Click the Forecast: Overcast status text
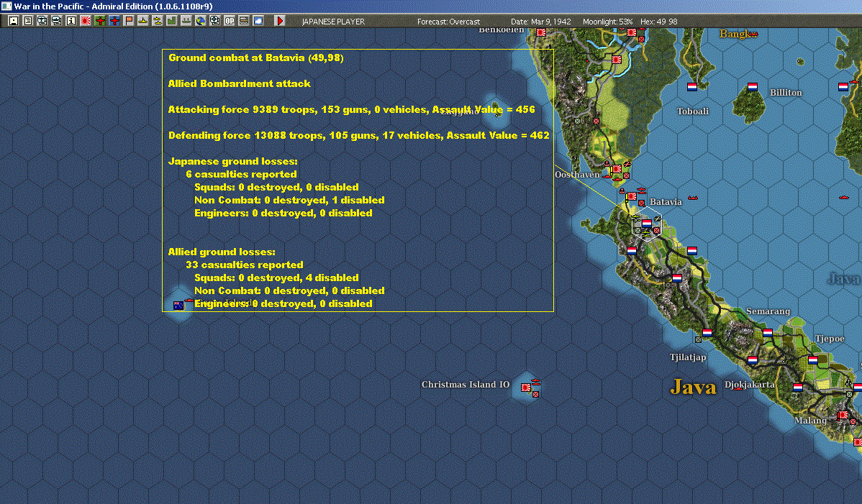862x504 pixels. pos(448,22)
